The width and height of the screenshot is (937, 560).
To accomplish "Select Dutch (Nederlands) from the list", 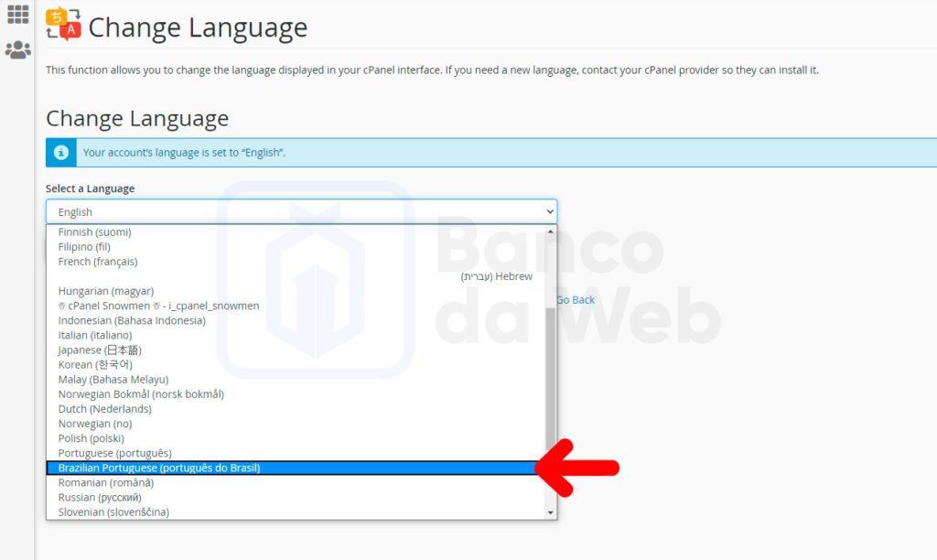I will click(104, 409).
